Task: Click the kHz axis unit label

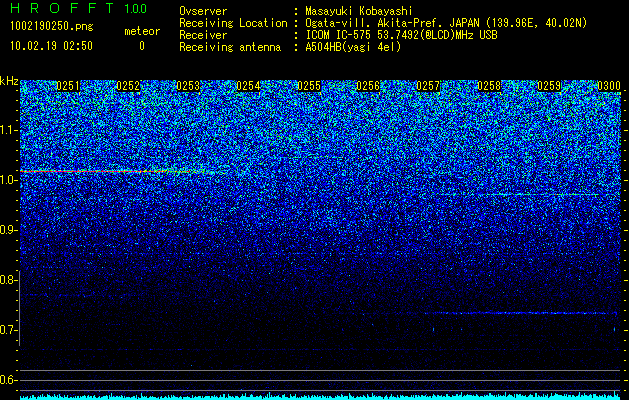Action: (x=9, y=81)
